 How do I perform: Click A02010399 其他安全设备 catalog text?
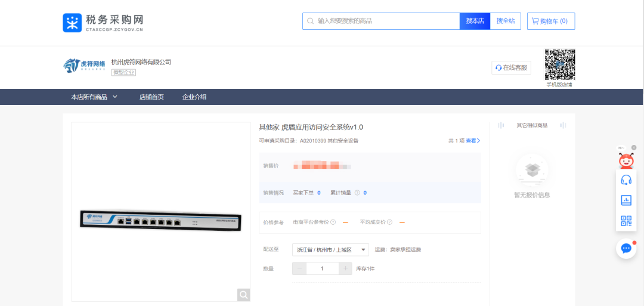tap(329, 140)
